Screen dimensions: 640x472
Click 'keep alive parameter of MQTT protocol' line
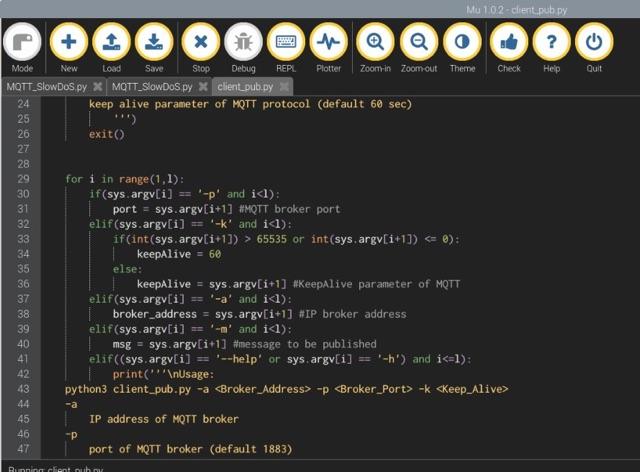click(250, 104)
